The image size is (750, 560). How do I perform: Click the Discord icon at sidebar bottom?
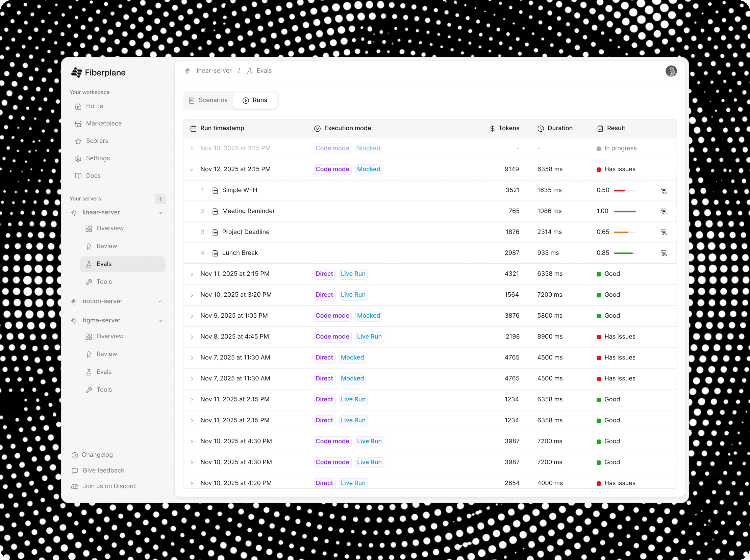75,486
